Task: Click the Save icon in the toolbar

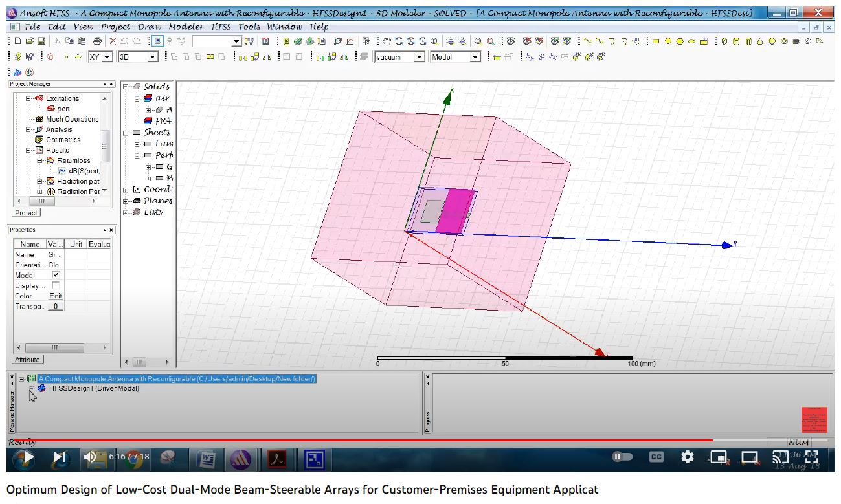Action: point(40,41)
